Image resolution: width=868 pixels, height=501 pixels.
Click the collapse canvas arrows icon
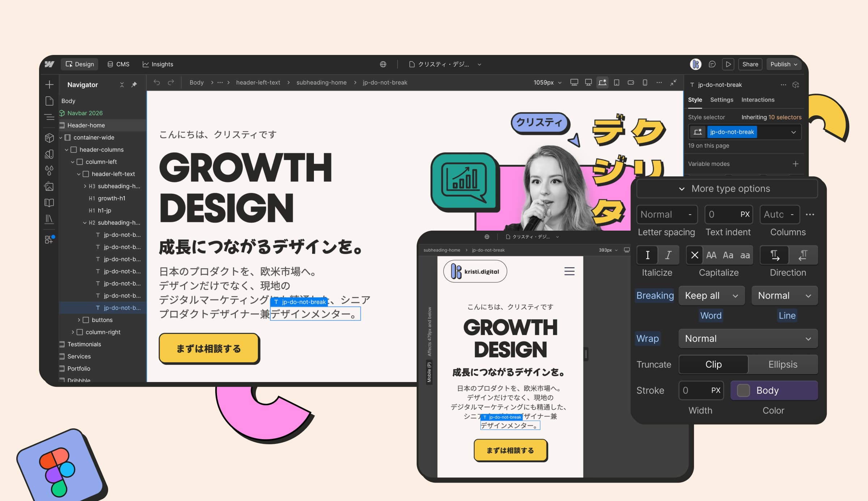[673, 82]
